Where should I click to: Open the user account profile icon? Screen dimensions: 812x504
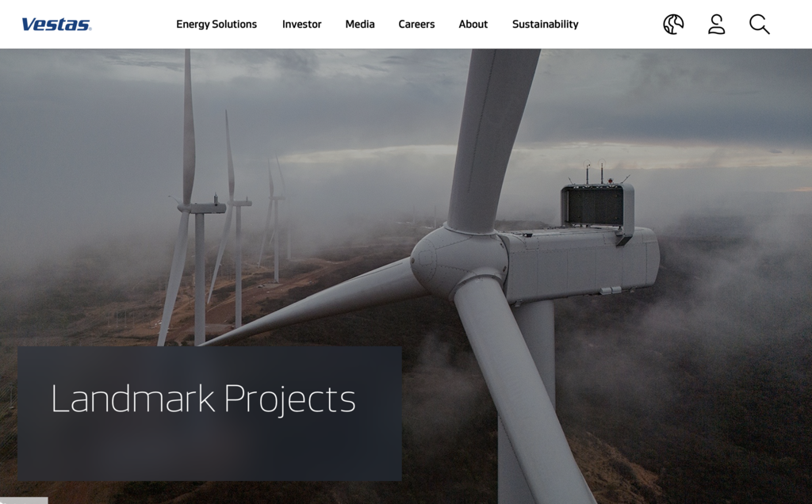(x=716, y=25)
